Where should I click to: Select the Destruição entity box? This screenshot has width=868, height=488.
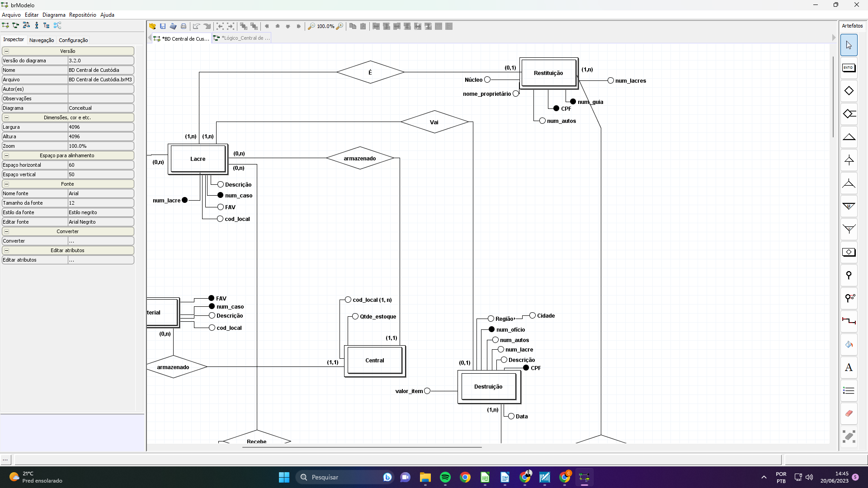coord(488,387)
